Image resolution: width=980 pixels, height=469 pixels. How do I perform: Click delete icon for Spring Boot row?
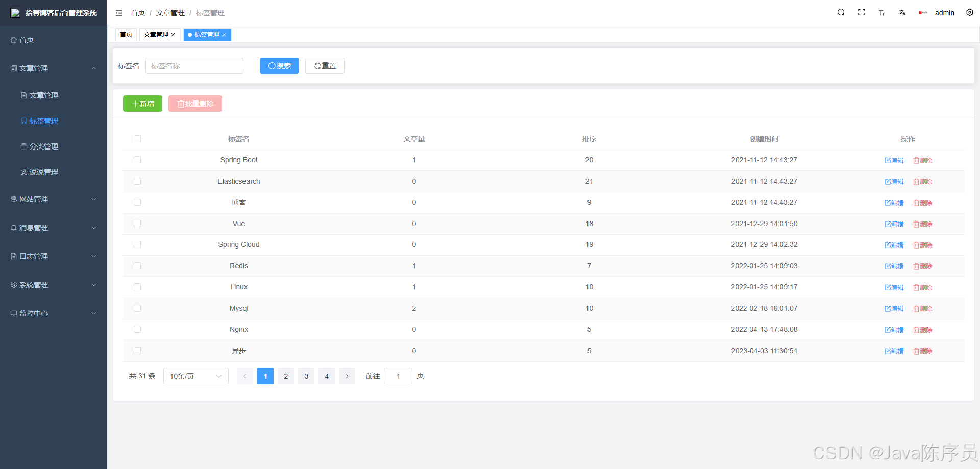[923, 160]
